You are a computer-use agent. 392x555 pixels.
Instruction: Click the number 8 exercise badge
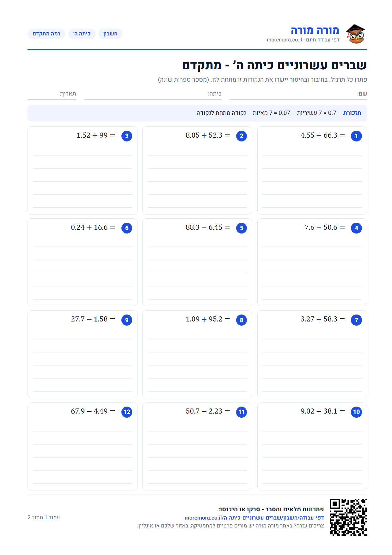click(242, 320)
